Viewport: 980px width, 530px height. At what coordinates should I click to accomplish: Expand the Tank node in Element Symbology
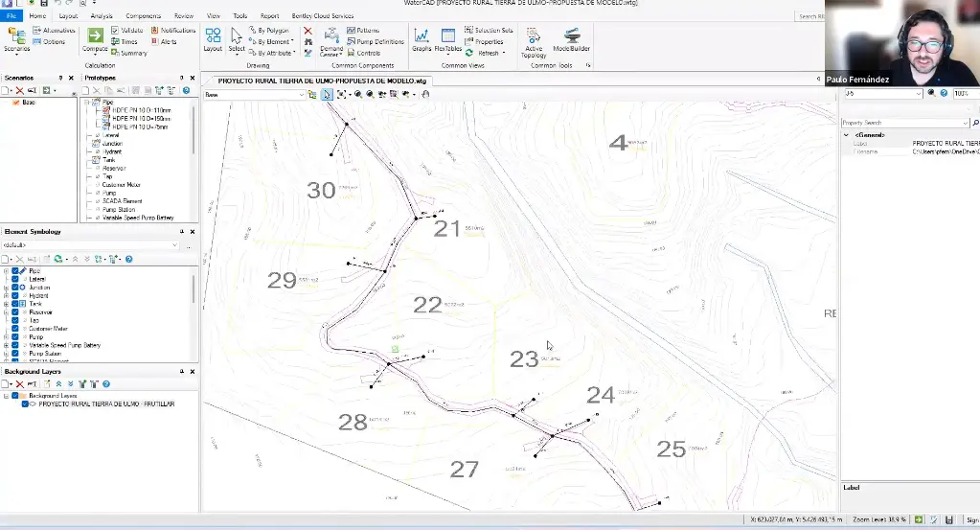point(6,304)
